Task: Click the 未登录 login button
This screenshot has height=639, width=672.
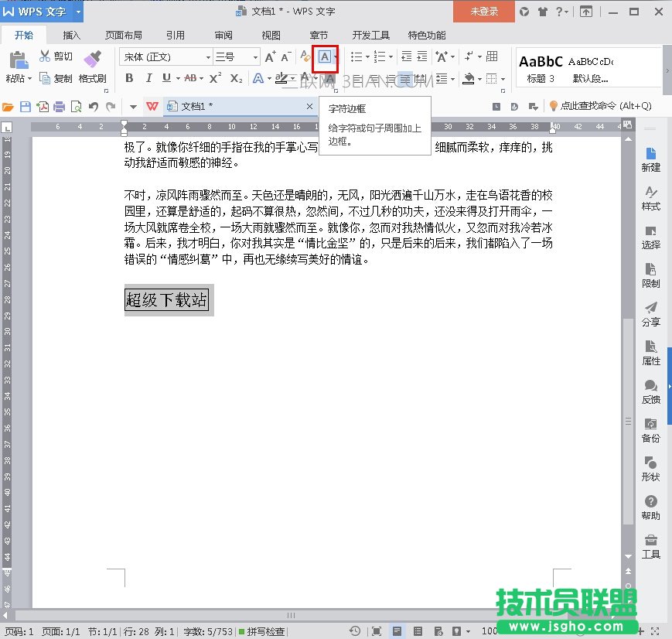Action: click(x=483, y=12)
